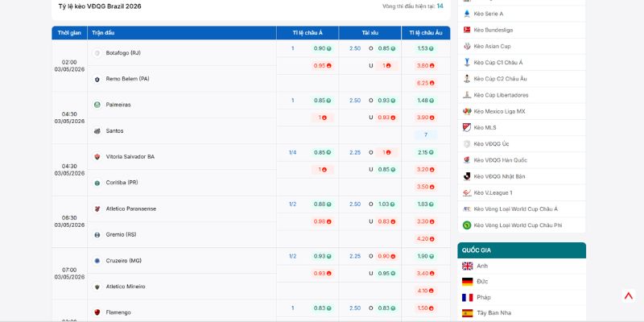
Task: Click the 6.25 European odds for Remo Belem
Action: 426,83
